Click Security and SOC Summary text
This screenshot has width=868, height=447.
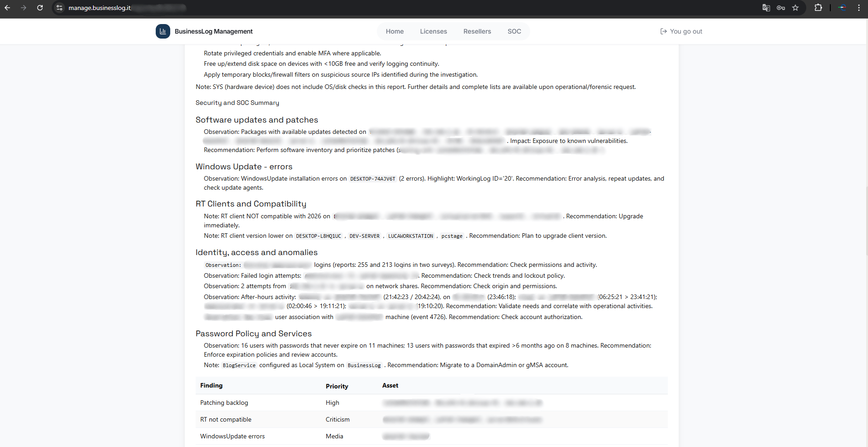[x=237, y=103]
